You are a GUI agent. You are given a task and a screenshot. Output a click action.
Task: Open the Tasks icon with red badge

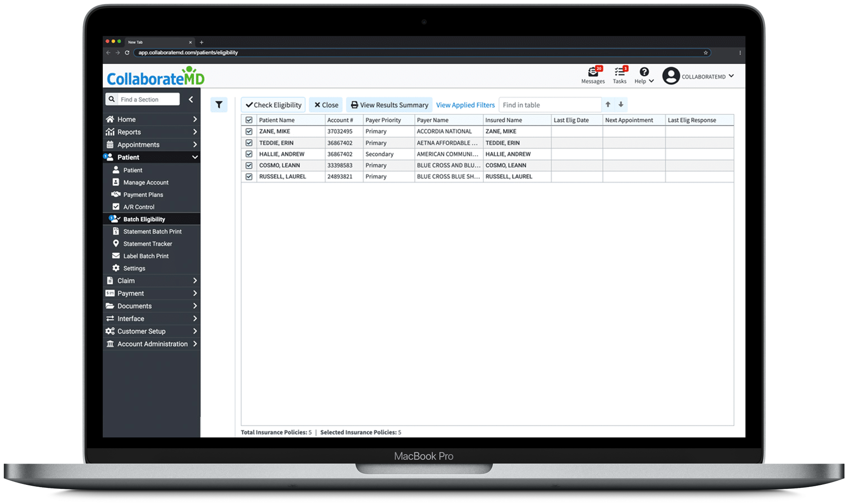[619, 74]
